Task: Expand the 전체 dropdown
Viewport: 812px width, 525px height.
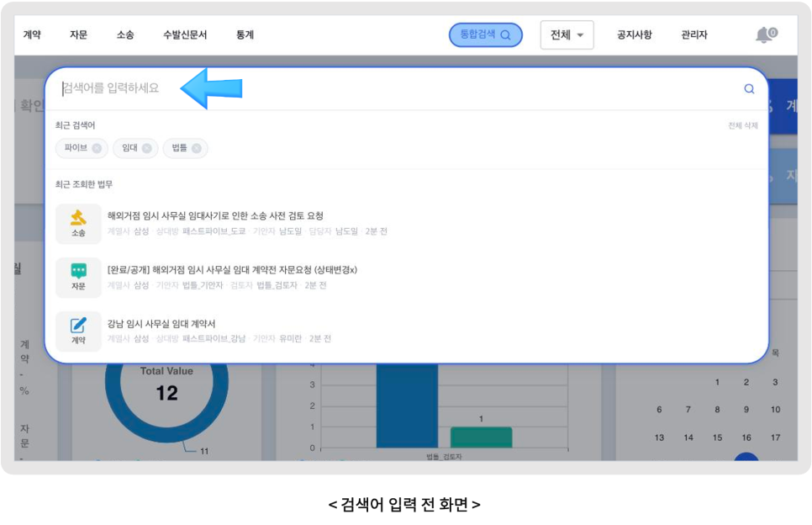Action: (x=567, y=34)
